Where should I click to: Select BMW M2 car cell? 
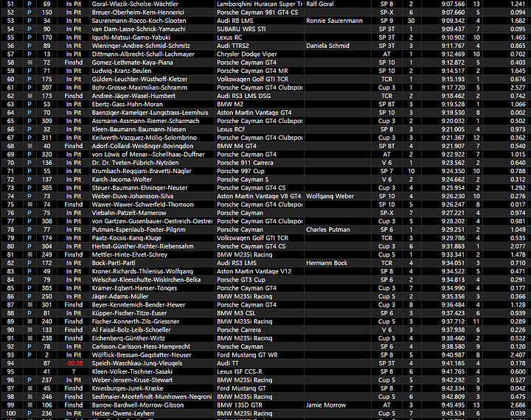pos(230,104)
